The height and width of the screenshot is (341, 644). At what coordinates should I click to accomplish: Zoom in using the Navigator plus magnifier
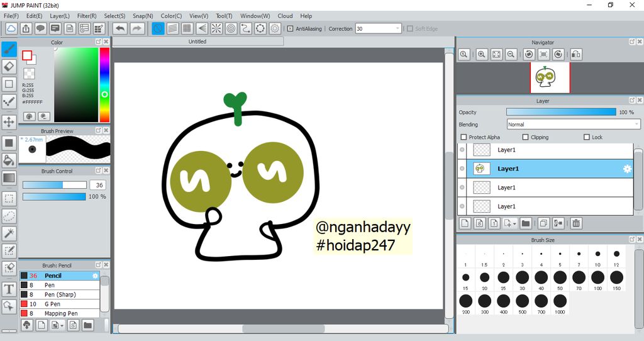pos(482,54)
